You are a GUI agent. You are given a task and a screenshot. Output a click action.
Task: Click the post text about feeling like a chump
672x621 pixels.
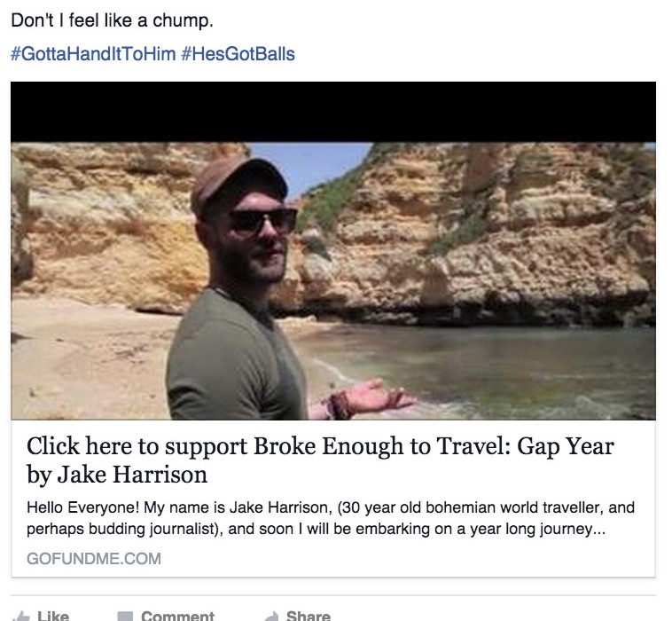point(112,20)
